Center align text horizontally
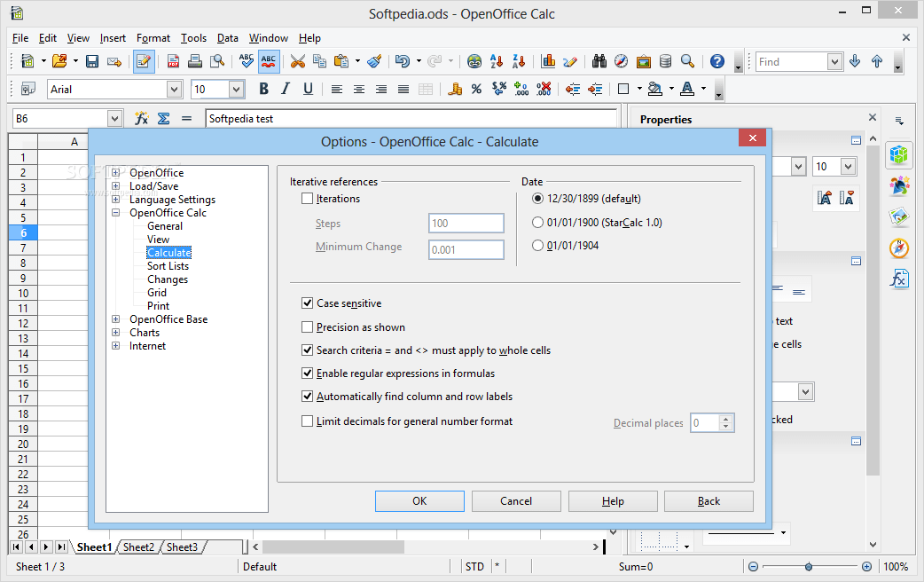Viewport: 924px width, 582px height. tap(359, 89)
